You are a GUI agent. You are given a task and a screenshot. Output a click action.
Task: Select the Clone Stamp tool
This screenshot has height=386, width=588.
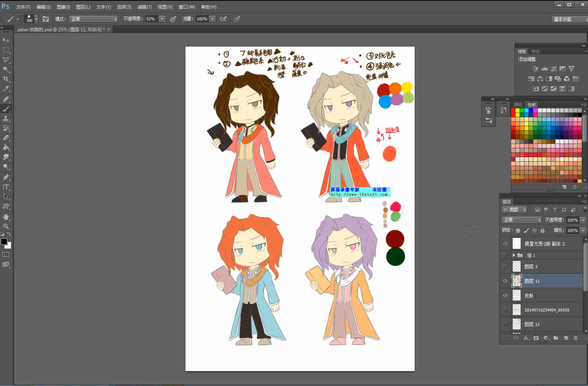tap(6, 118)
